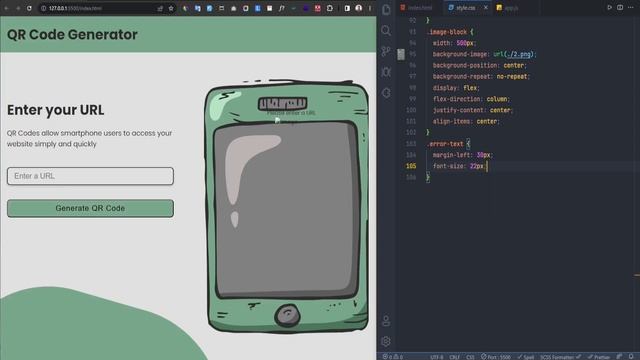
Task: Go back in the browser
Action: (x=7, y=8)
